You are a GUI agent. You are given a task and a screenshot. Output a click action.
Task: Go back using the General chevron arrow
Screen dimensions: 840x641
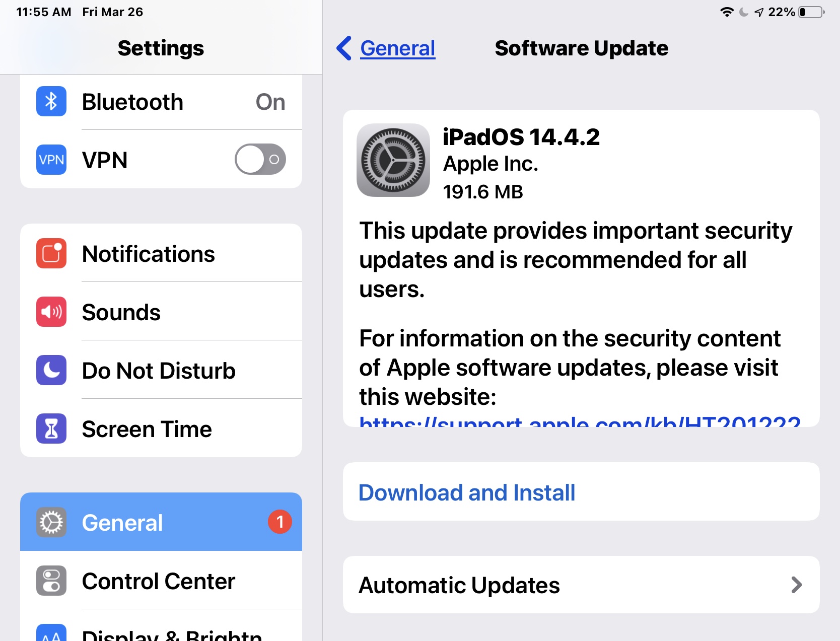click(x=344, y=48)
